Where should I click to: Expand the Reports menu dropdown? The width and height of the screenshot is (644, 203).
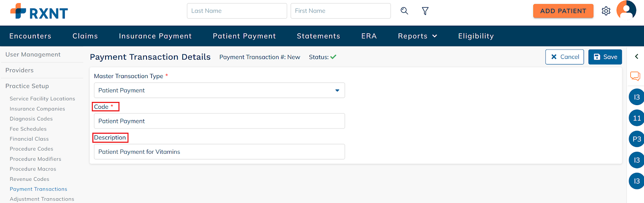[417, 36]
